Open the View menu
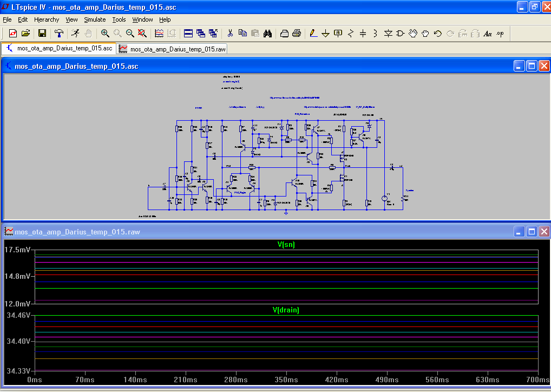 tap(71, 19)
